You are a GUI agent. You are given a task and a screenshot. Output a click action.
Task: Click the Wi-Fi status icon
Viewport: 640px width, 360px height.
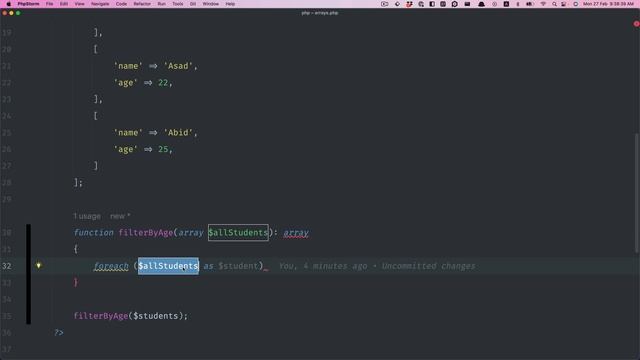point(543,4)
